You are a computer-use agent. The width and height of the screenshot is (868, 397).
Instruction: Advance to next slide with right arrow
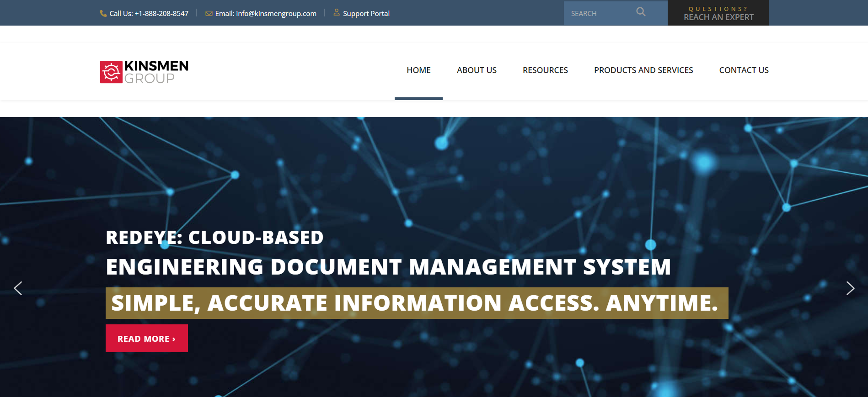click(x=850, y=288)
